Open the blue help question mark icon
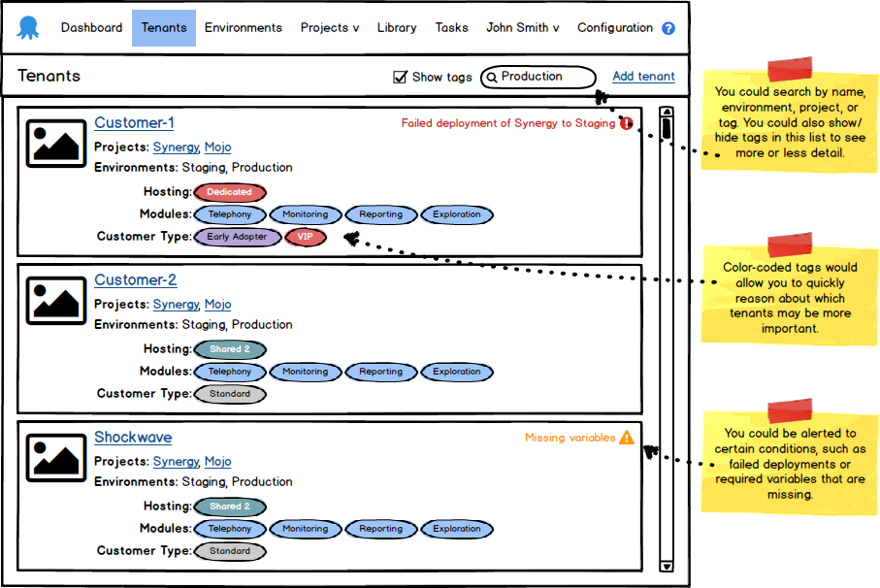Screen dimensions: 880x588 tap(668, 29)
